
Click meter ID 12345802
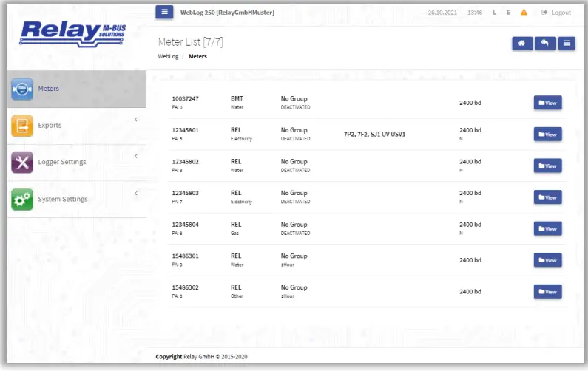185,162
